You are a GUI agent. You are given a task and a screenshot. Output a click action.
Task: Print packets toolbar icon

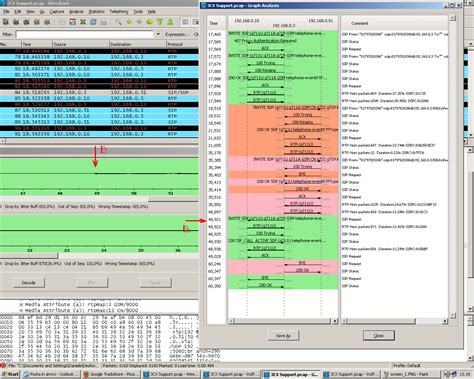pos(104,22)
